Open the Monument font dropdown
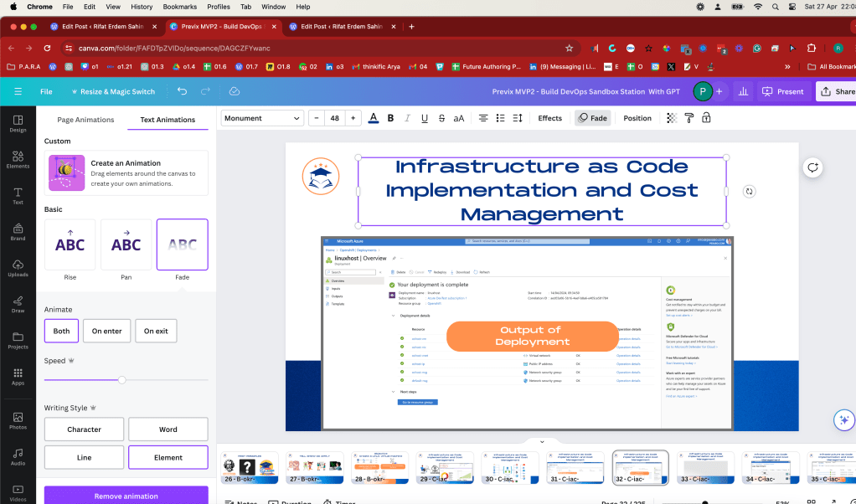 coord(262,118)
